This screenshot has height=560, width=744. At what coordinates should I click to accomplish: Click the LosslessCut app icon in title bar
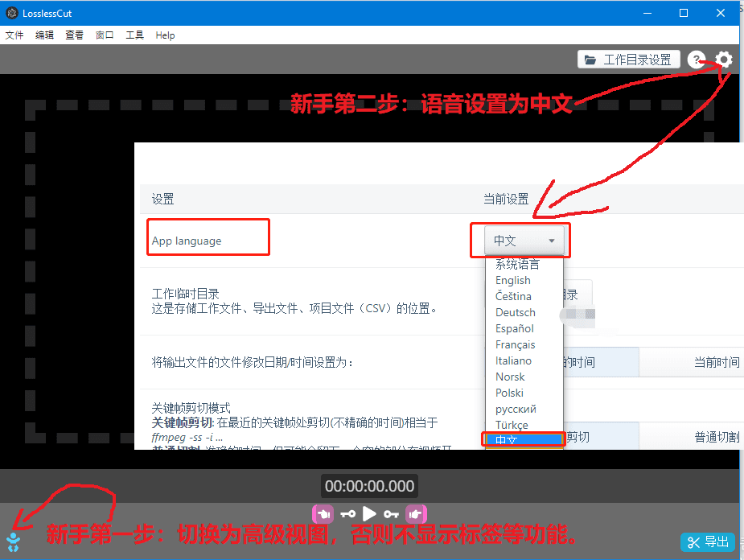11,13
